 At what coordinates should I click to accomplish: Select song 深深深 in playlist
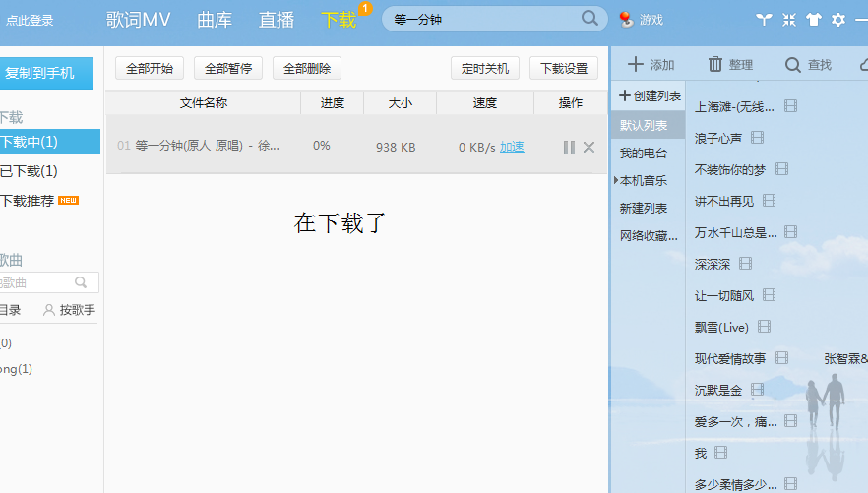(713, 264)
